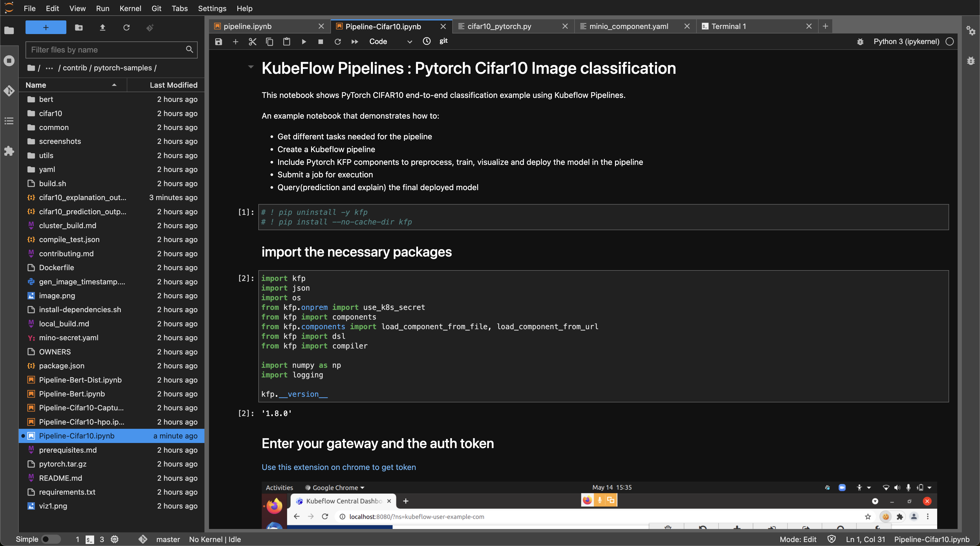Select mino-secret.yaml file
980x546 pixels.
tap(112, 338)
